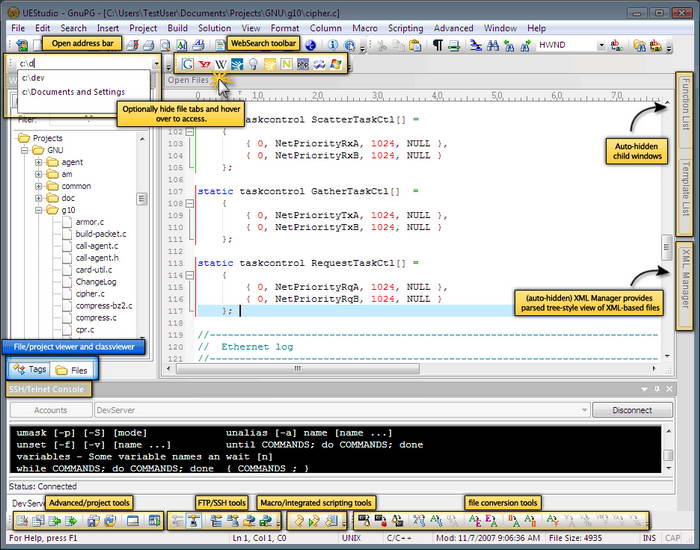The image size is (700, 550).
Task: Open the Scripting menu
Action: point(405,28)
